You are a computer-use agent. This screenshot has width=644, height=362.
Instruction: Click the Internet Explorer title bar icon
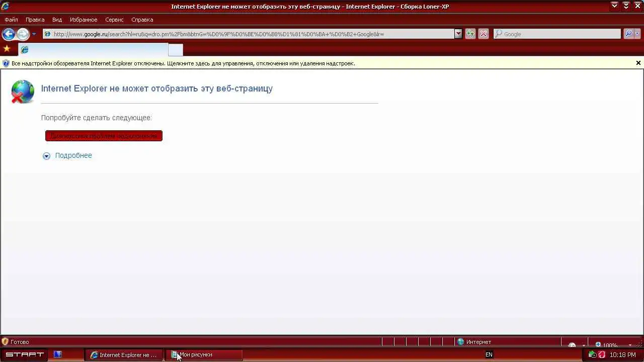6,7
